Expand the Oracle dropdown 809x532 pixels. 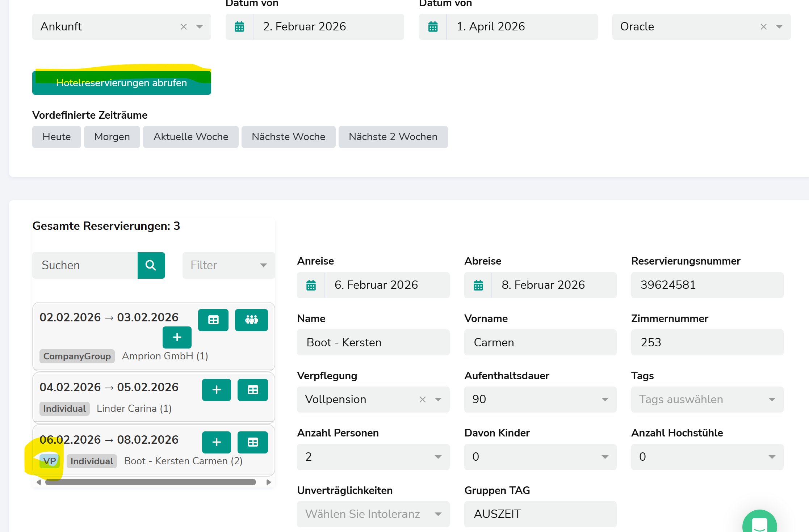[x=779, y=27]
